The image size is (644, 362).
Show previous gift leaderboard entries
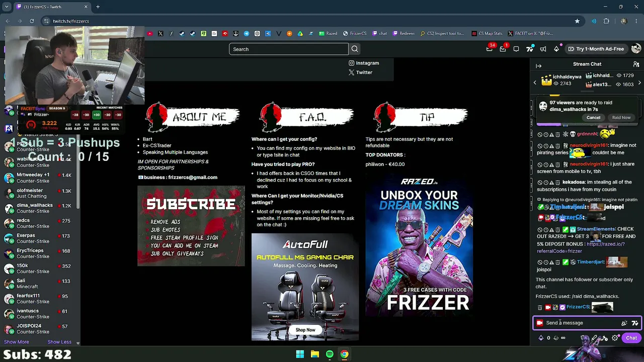click(535, 82)
